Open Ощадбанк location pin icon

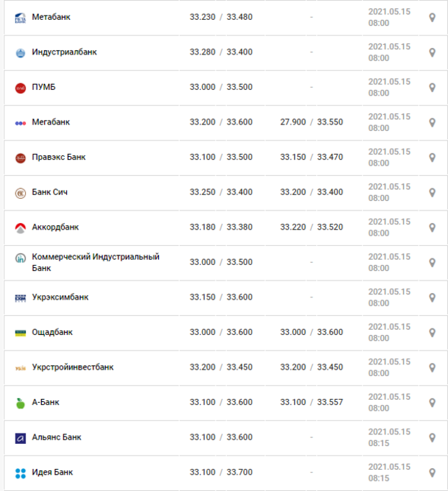click(x=432, y=333)
